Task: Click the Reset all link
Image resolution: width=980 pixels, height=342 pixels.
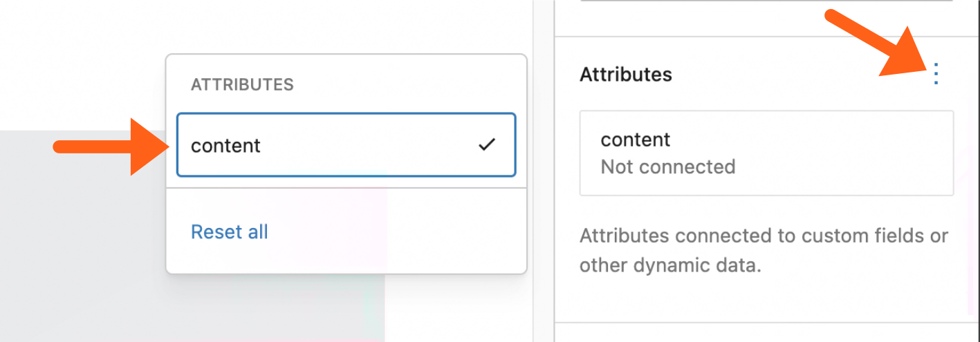Action: coord(229,231)
